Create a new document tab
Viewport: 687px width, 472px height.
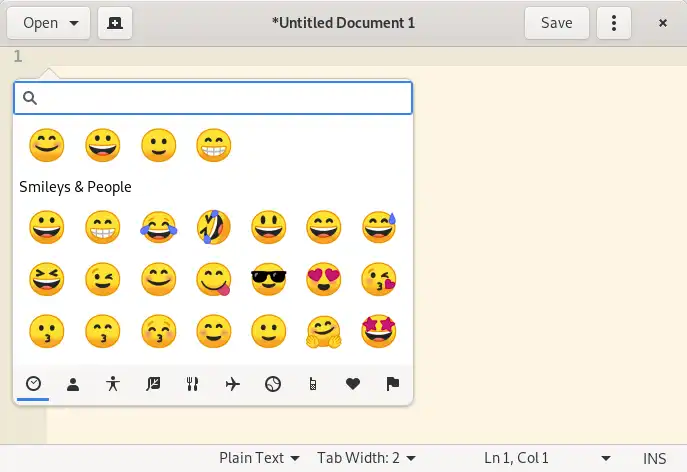pos(115,23)
